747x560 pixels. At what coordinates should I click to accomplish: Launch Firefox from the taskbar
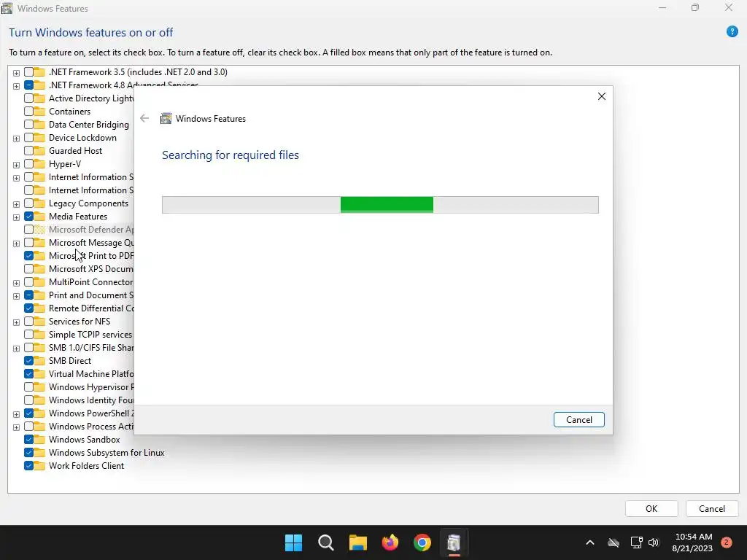(x=390, y=542)
